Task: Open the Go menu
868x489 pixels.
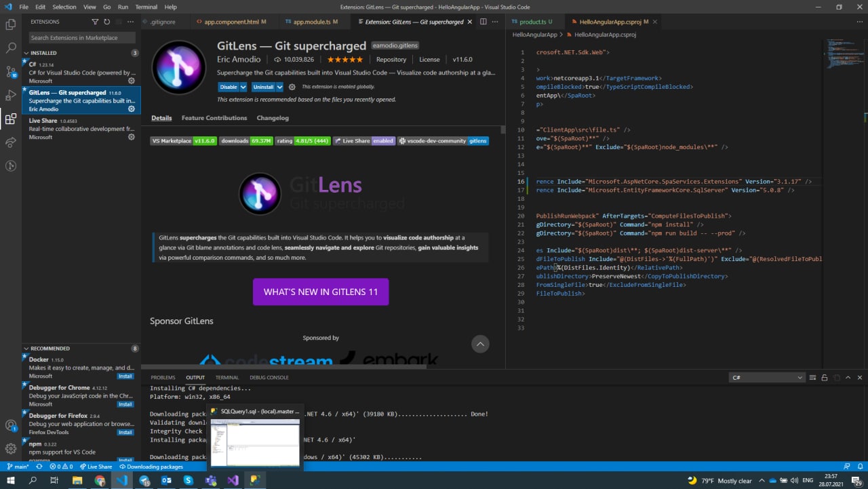Action: tap(107, 7)
